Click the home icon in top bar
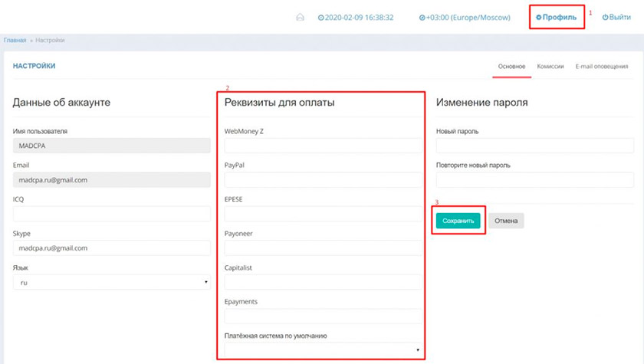This screenshot has height=364, width=644. point(301,17)
